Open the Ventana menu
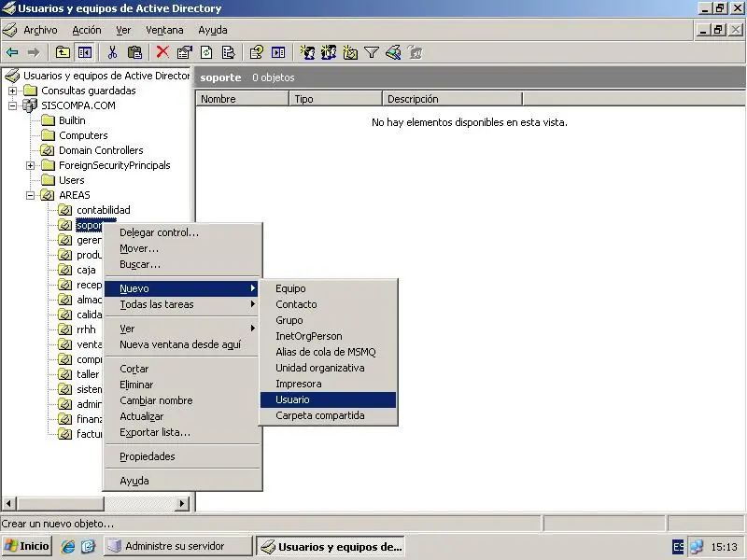The height and width of the screenshot is (560, 747). 164,30
